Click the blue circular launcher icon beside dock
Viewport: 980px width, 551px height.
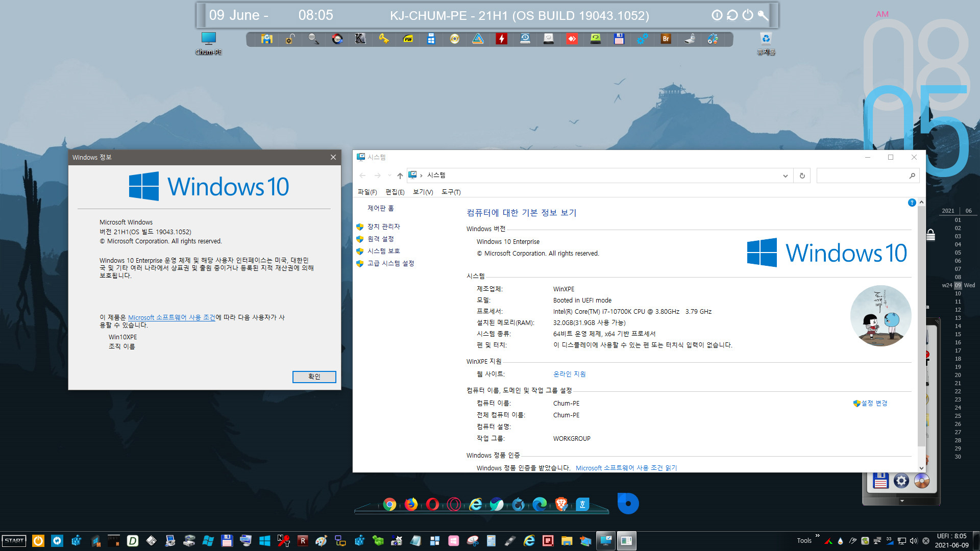click(x=628, y=504)
